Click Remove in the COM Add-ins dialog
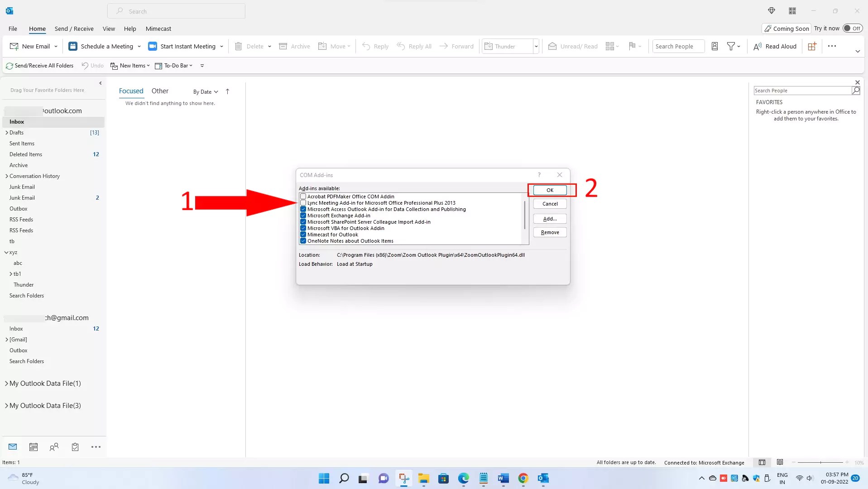 pos(550,232)
